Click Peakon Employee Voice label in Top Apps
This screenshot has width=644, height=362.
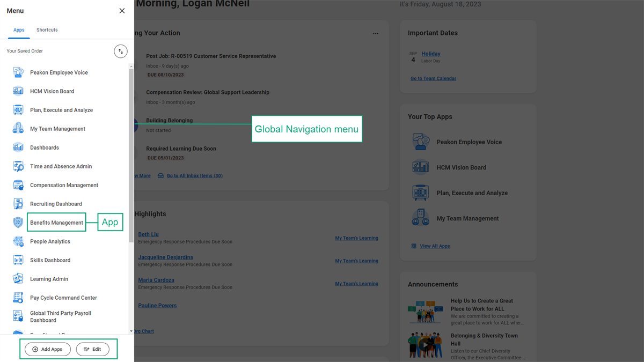point(469,142)
